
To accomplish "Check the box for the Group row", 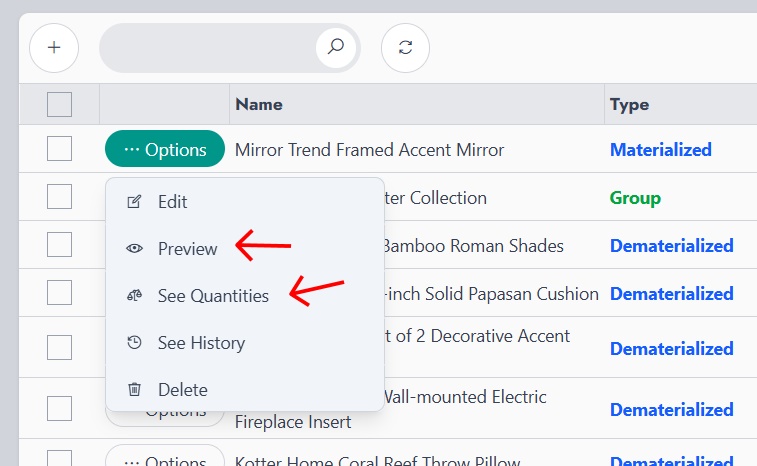I will click(59, 197).
